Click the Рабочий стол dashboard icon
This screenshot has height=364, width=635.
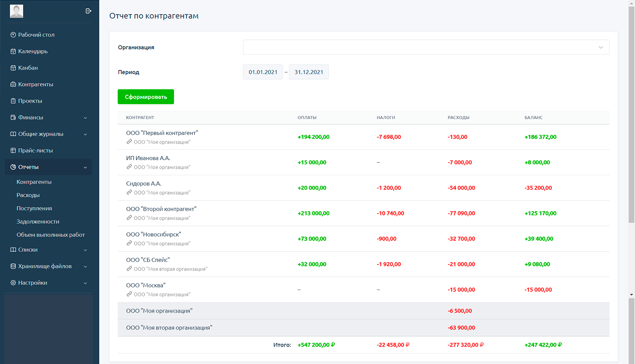[13, 35]
